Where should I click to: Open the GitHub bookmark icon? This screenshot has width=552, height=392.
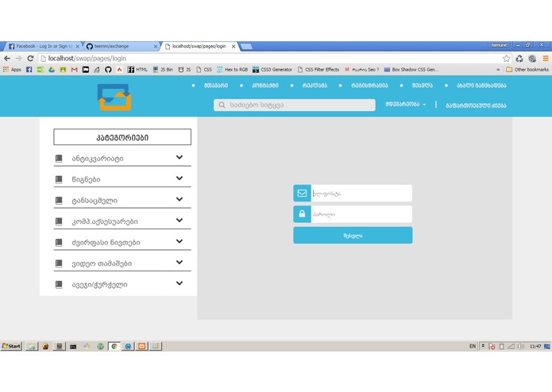pyautogui.click(x=108, y=70)
